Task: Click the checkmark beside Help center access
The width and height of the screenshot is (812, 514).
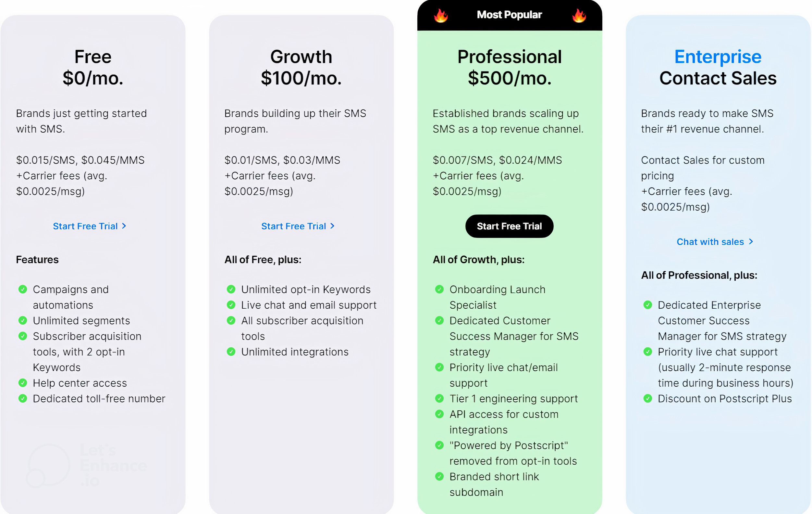Action: [x=23, y=383]
